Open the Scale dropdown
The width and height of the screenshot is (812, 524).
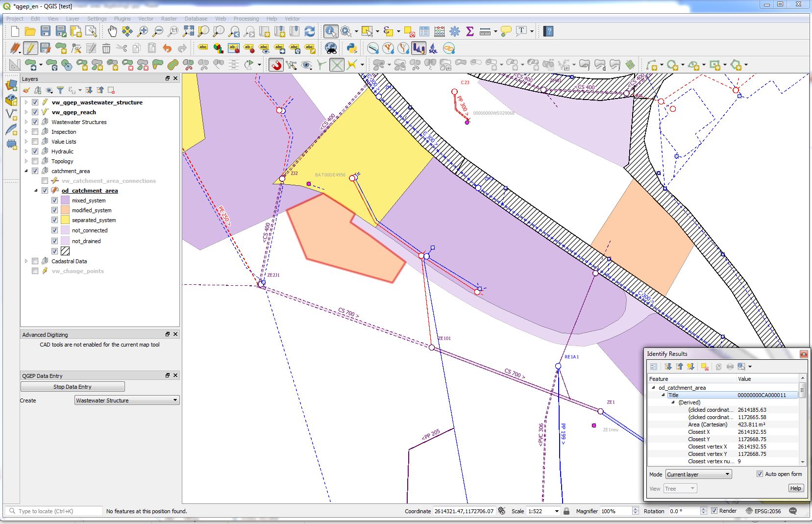(x=557, y=511)
